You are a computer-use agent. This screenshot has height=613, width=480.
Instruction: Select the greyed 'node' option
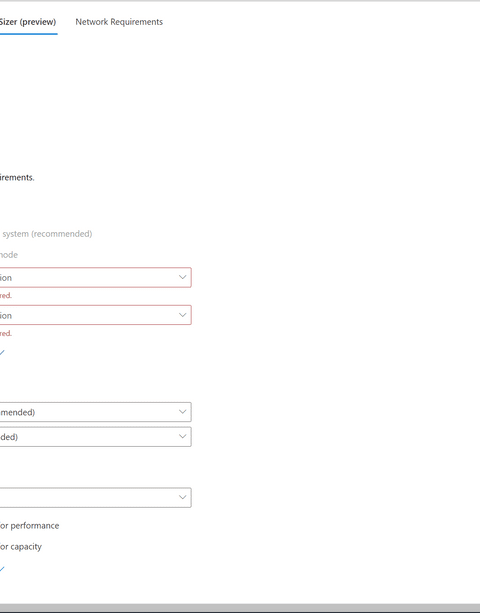tap(9, 255)
